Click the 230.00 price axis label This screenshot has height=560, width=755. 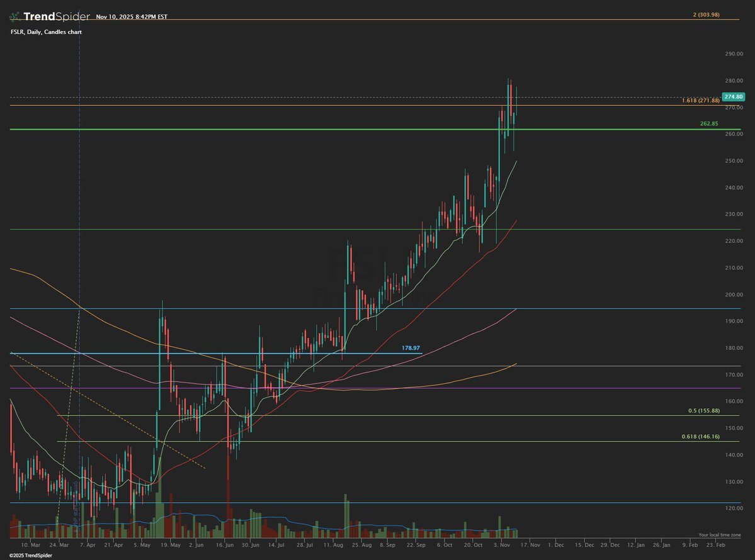734,215
